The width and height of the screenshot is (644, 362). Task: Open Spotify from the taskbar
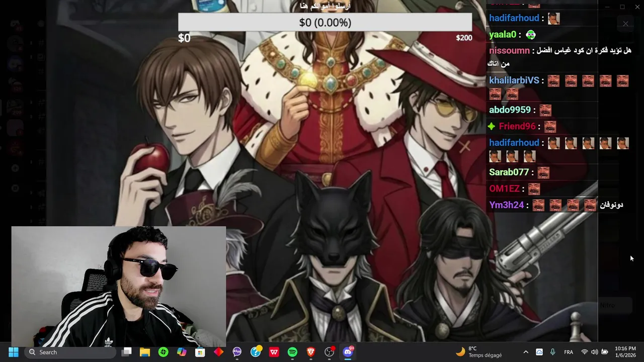click(292, 352)
